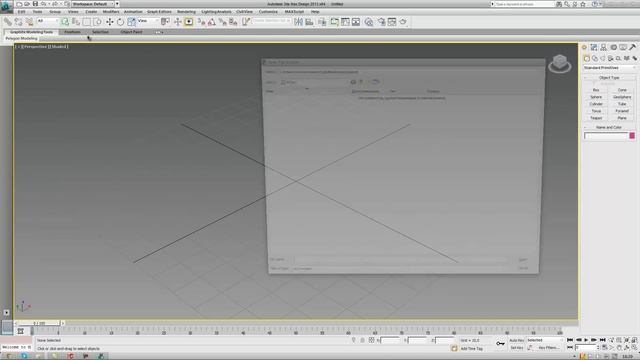The width and height of the screenshot is (640, 360).
Task: Open the Standard Primitives dropdown
Action: click(609, 68)
